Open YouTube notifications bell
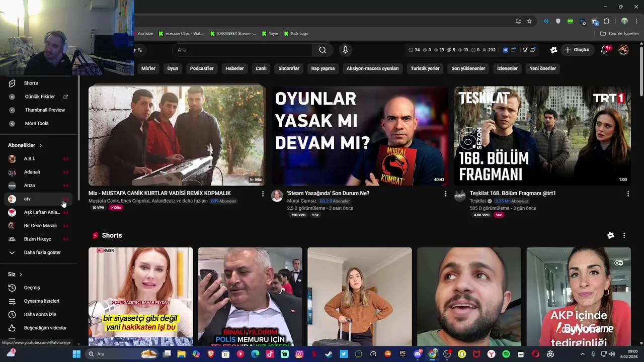This screenshot has height=362, width=644. (605, 50)
